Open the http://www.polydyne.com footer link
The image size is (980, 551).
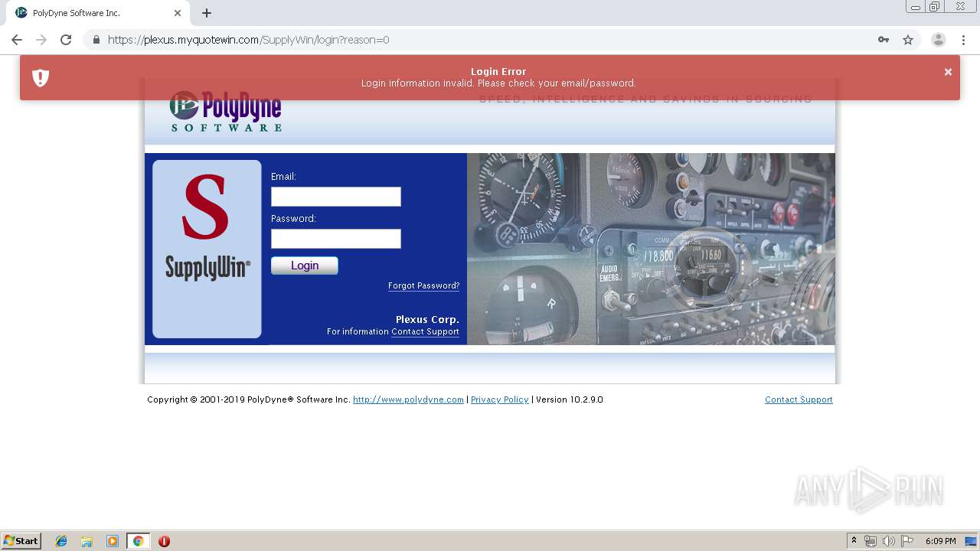408,399
